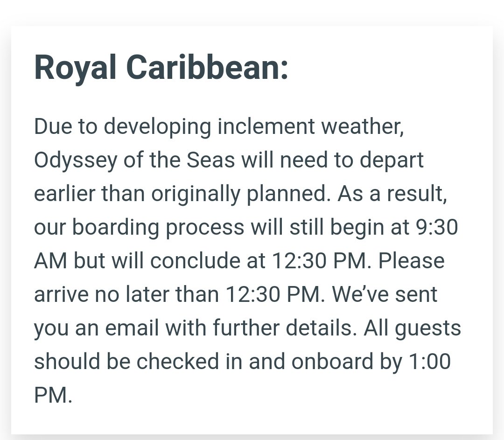Click the words "As a result,"
The height and width of the screenshot is (440, 504).
[x=392, y=194]
